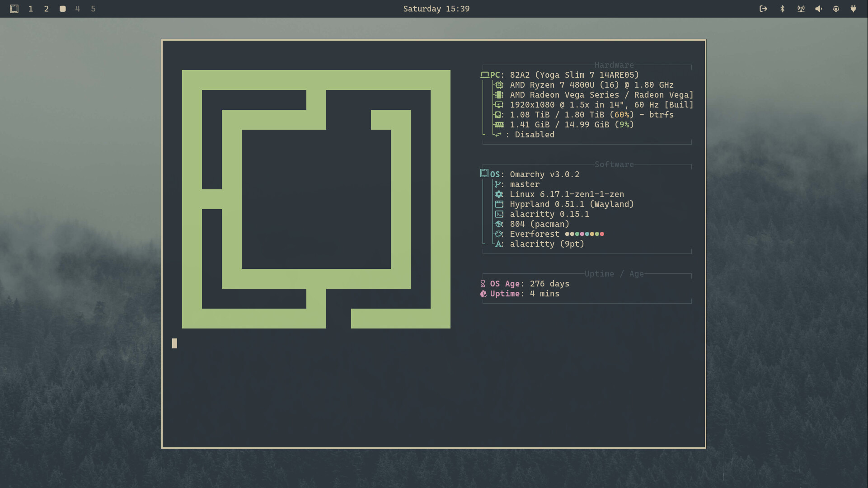868x488 pixels.
Task: Click the power plug battery icon
Action: (853, 9)
